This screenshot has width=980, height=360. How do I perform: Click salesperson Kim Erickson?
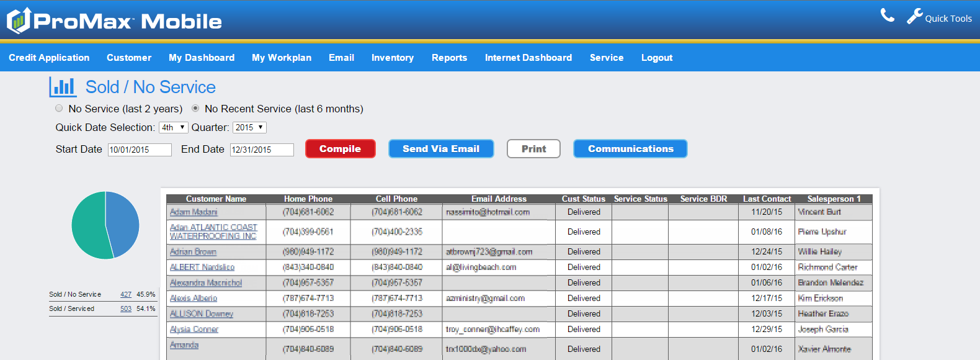(820, 299)
